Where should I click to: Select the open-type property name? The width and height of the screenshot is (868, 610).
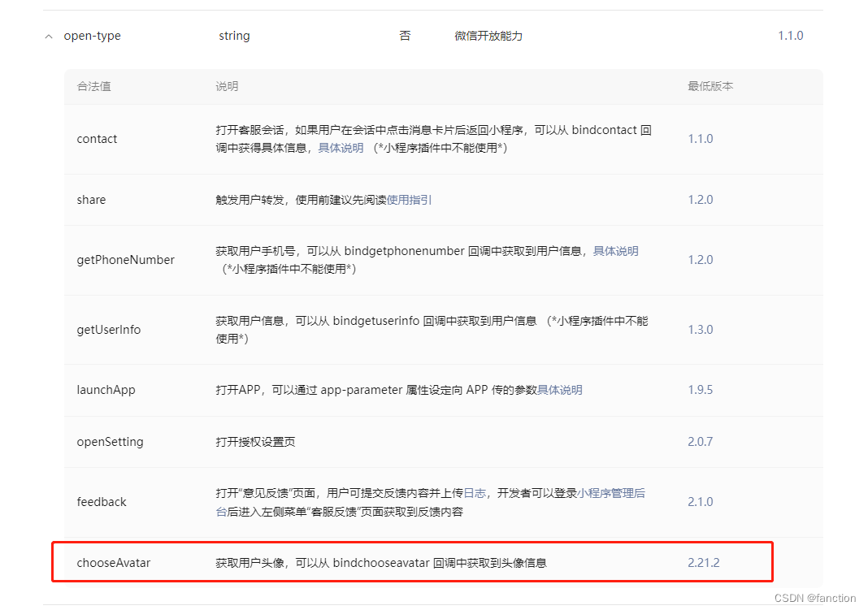(92, 36)
